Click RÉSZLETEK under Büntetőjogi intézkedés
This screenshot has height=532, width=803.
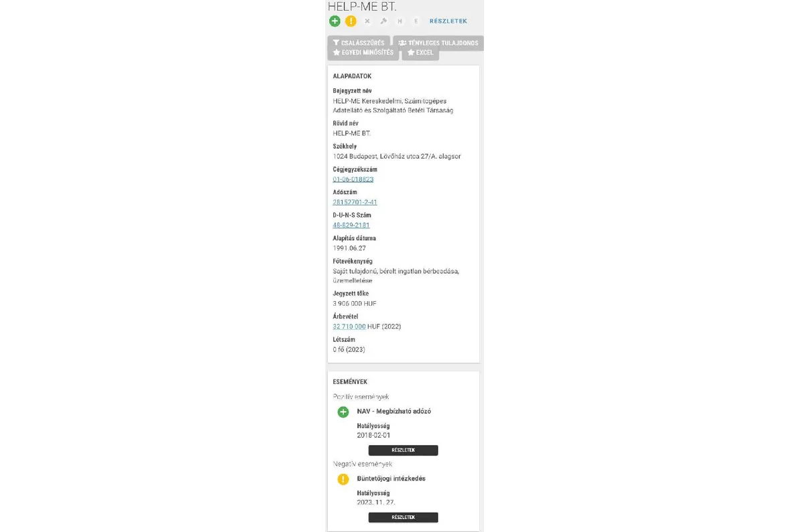coord(404,517)
